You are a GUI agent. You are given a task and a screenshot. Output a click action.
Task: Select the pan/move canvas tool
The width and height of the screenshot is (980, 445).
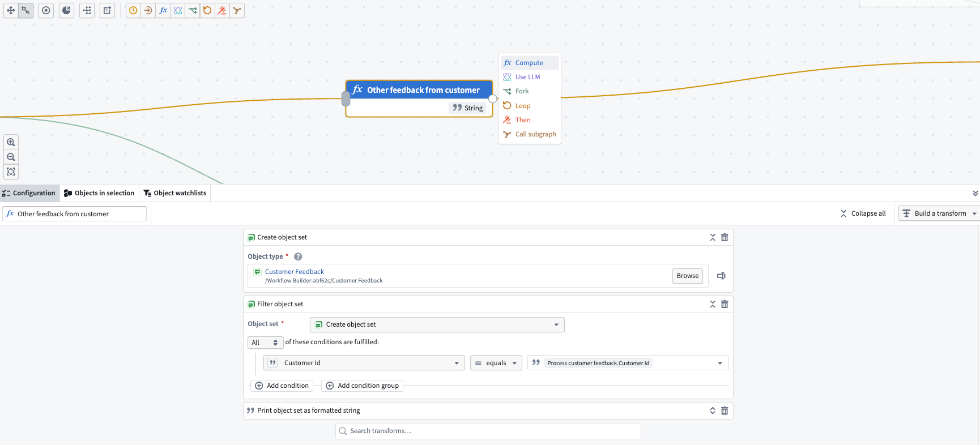(x=11, y=10)
